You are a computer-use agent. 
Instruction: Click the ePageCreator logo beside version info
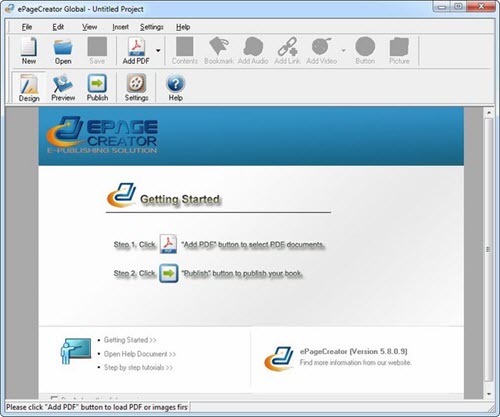[279, 359]
